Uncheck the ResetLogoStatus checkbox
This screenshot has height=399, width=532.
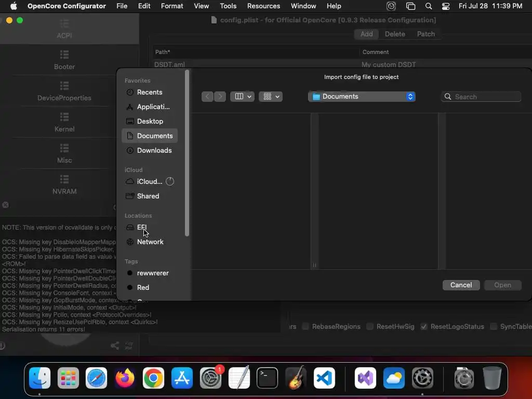(424, 326)
